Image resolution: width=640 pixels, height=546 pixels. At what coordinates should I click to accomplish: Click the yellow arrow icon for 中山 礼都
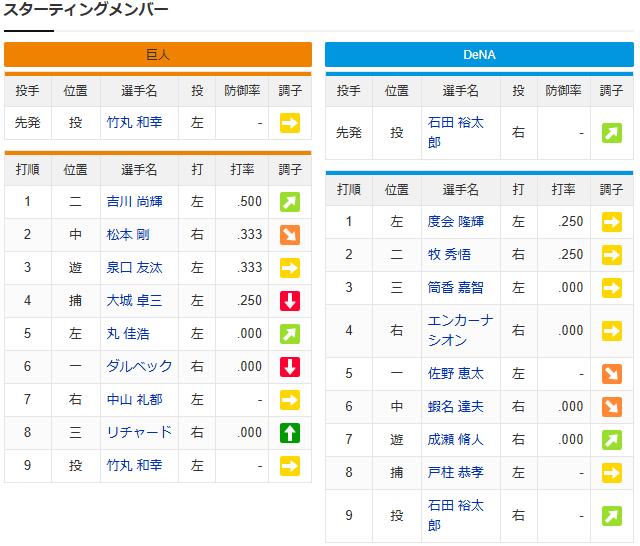click(290, 400)
